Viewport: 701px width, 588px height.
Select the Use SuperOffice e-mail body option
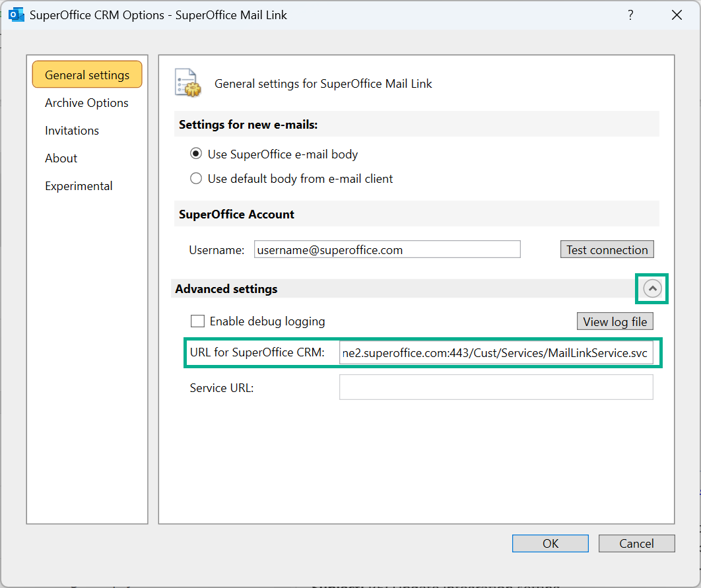[196, 153]
